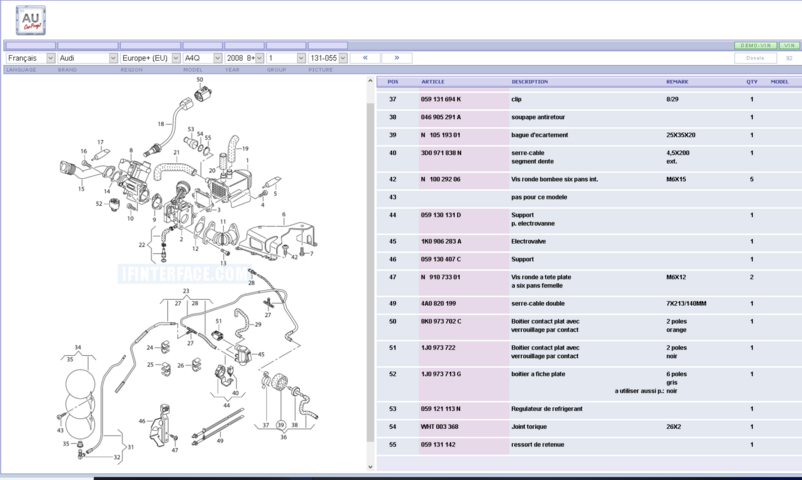Select article number N 910 733 01
The image size is (802, 480).
440,277
